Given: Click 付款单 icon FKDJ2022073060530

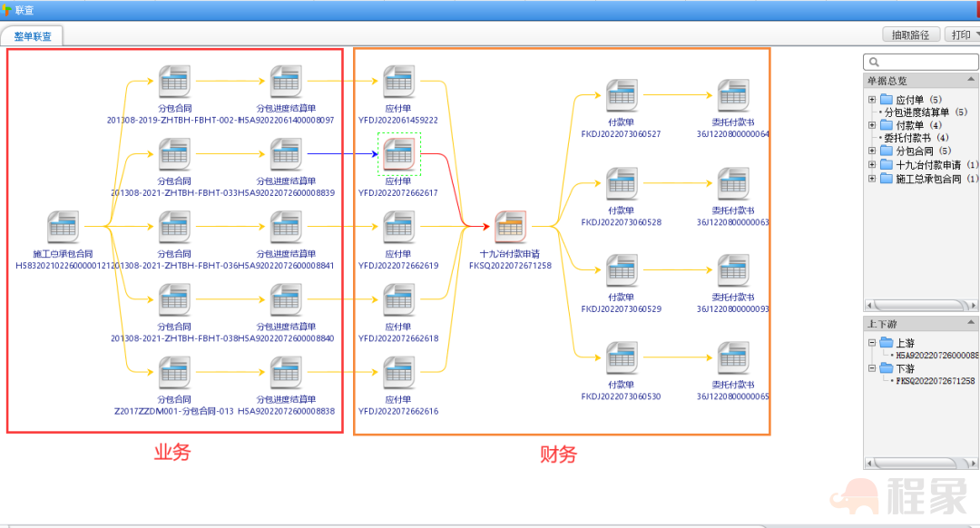Looking at the screenshot, I should 622,358.
